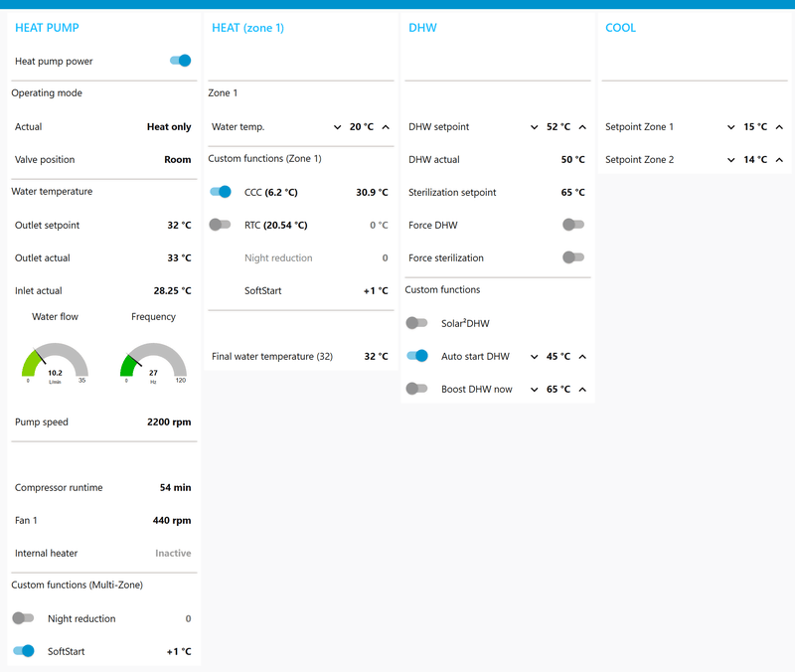The height and width of the screenshot is (672, 795).
Task: Click the Pump speed 2200 rpm value
Action: point(169,421)
